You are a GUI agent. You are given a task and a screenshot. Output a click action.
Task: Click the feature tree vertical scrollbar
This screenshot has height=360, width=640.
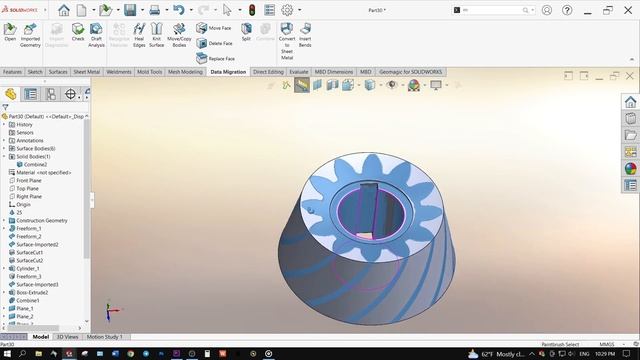pyautogui.click(x=87, y=189)
